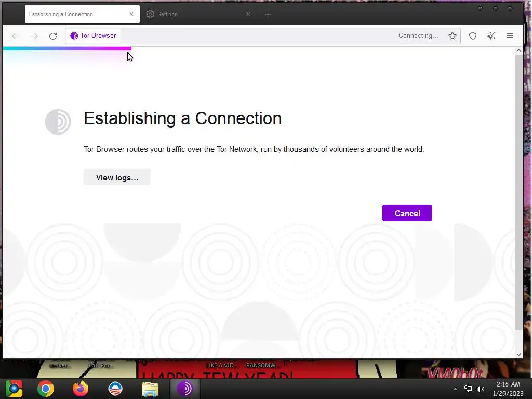
Task: Switch to the Settings tab
Action: [198, 14]
